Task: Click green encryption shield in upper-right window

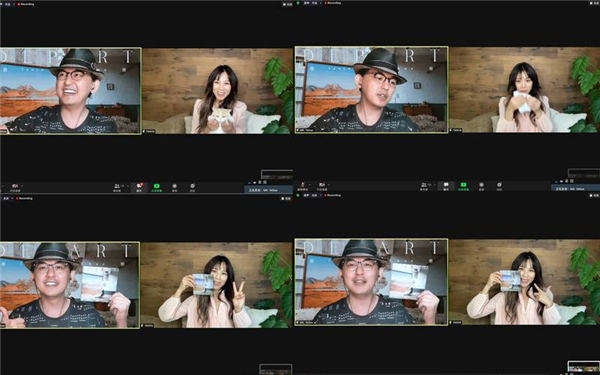Action: 298,3
